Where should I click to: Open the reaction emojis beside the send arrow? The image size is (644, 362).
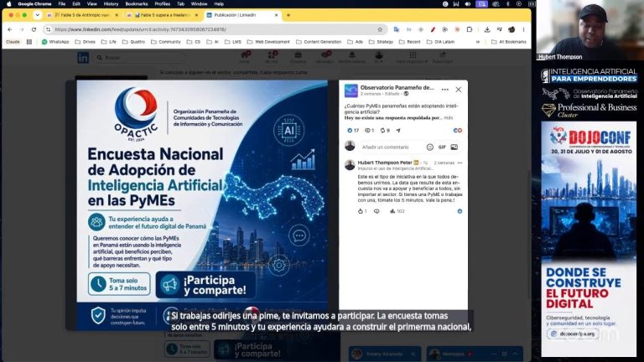pos(458,131)
